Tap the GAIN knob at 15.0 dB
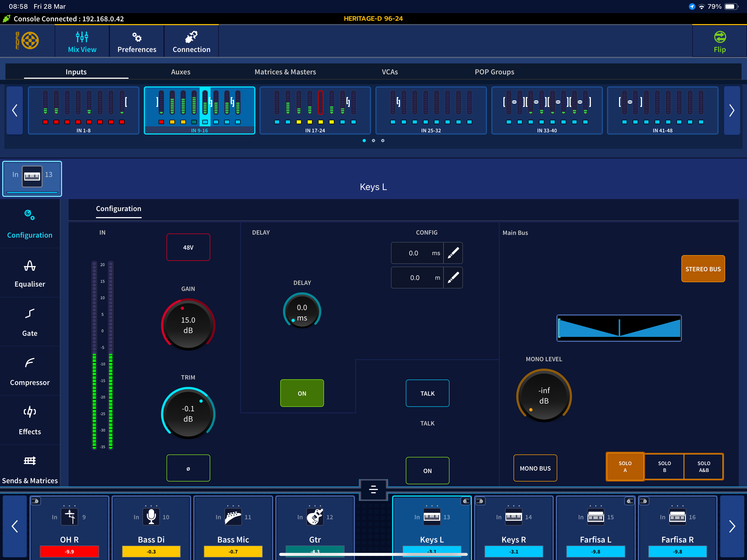Screen dimensions: 747x560 (x=188, y=325)
